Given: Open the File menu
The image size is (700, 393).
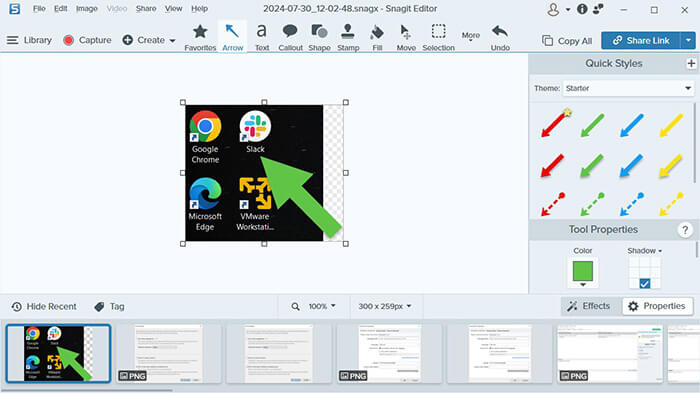Looking at the screenshot, I should click(39, 8).
